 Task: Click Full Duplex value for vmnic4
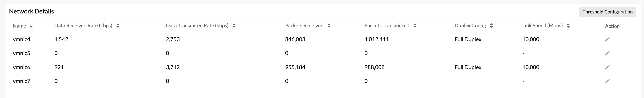point(468,39)
